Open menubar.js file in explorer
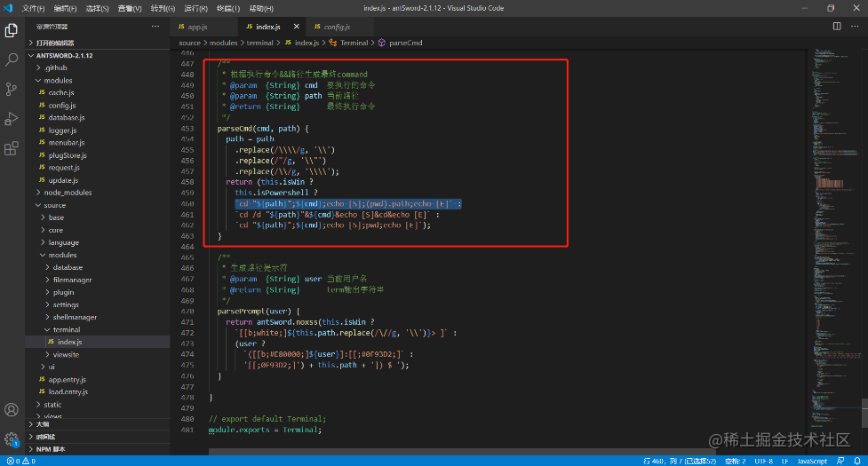 [66, 143]
